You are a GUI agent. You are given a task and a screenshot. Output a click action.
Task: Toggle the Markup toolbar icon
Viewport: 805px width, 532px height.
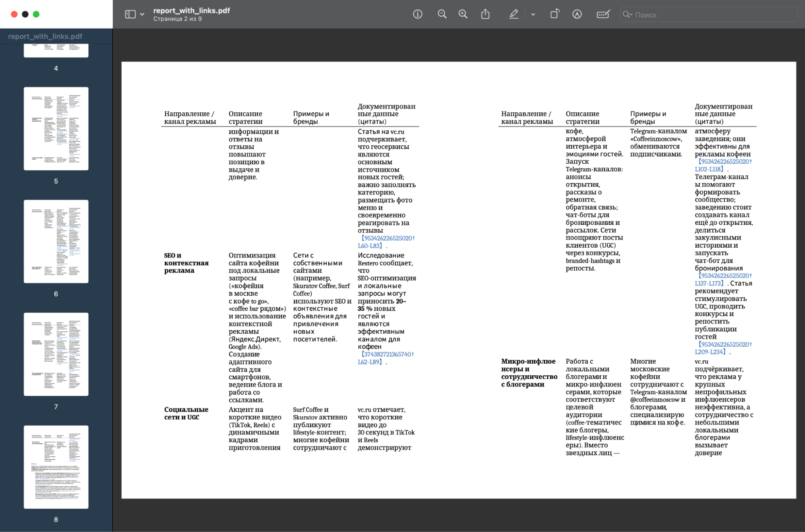[x=577, y=14]
